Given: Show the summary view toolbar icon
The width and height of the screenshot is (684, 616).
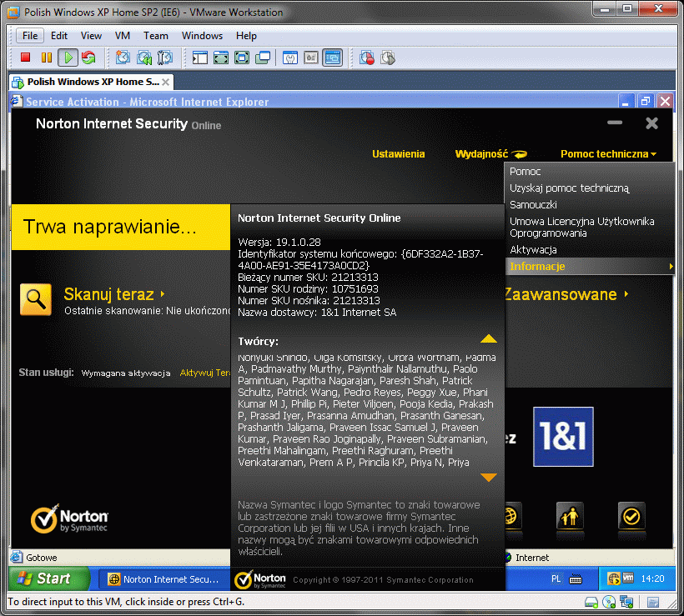Looking at the screenshot, I should coord(290,58).
